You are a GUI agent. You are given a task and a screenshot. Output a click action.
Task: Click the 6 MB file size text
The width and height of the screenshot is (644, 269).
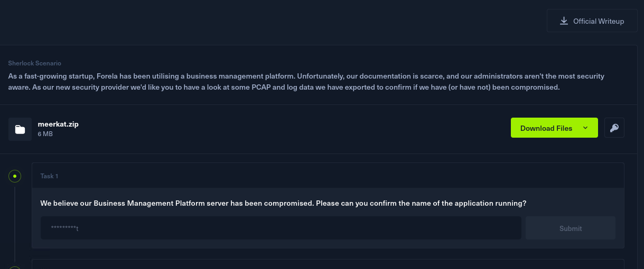(x=45, y=134)
